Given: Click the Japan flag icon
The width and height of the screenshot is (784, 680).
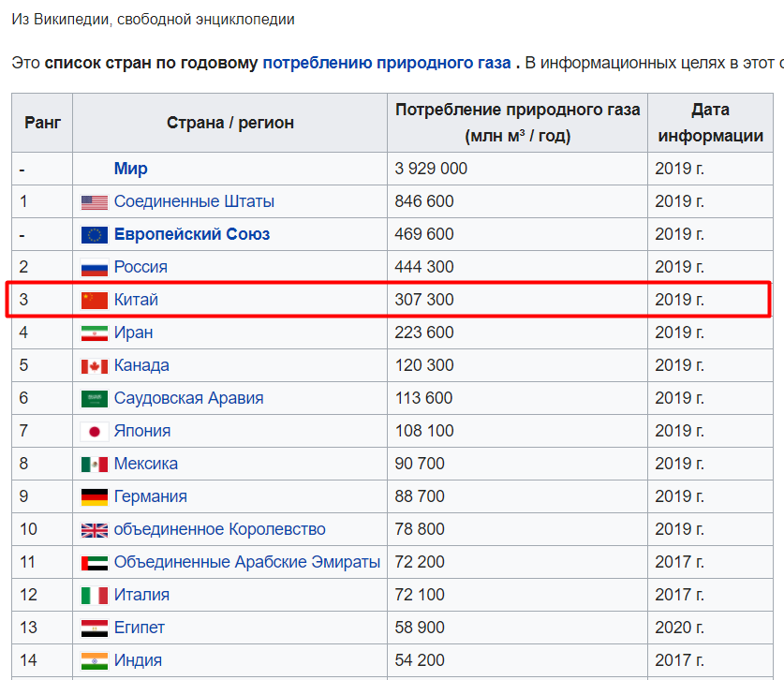Looking at the screenshot, I should pos(95,432).
